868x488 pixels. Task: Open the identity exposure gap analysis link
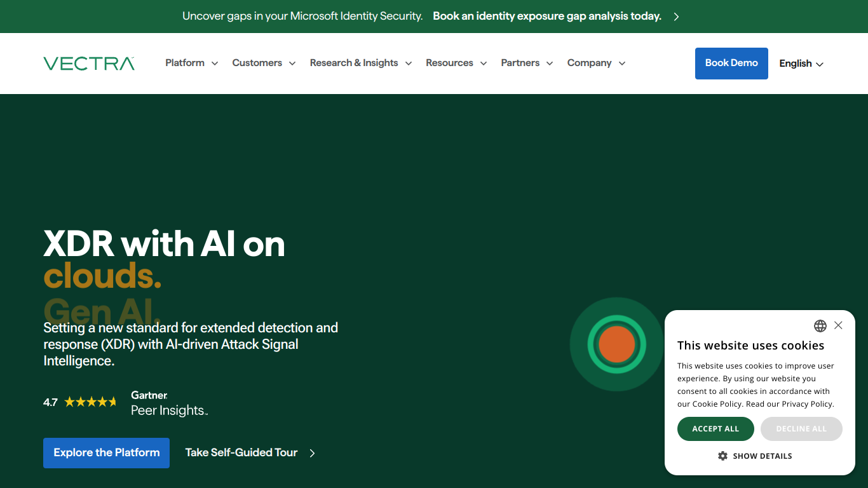tap(547, 17)
